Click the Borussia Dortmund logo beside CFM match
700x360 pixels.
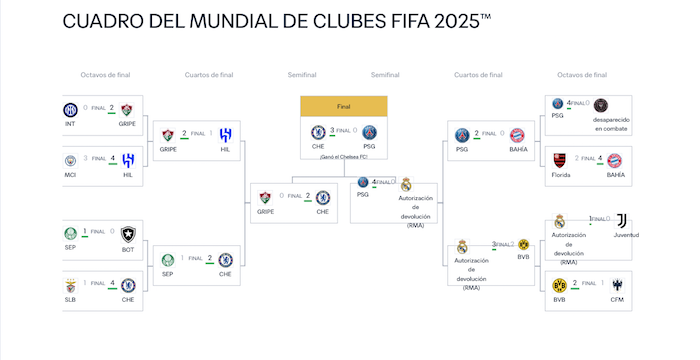(x=559, y=285)
